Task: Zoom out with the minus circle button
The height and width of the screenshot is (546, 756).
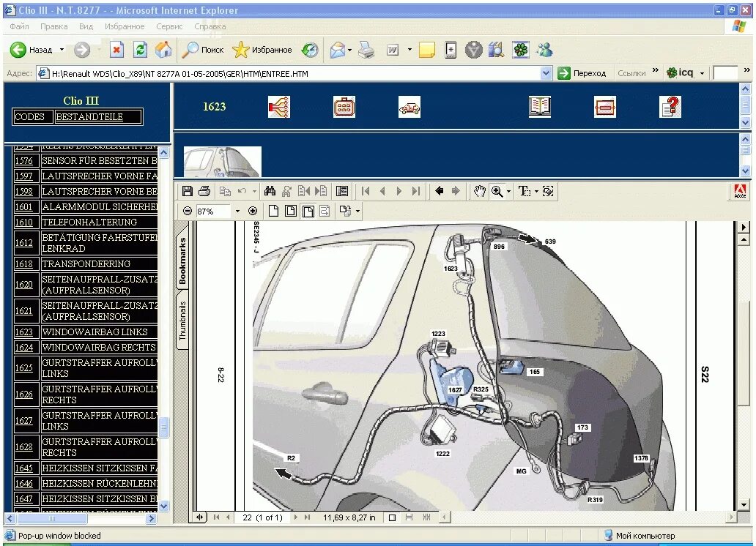Action: click(188, 211)
